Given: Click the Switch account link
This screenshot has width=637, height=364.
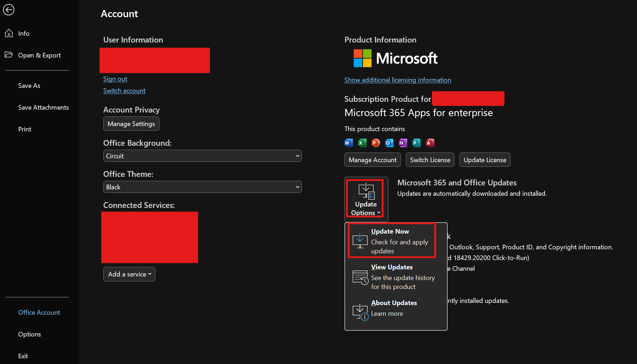Looking at the screenshot, I should point(124,91).
